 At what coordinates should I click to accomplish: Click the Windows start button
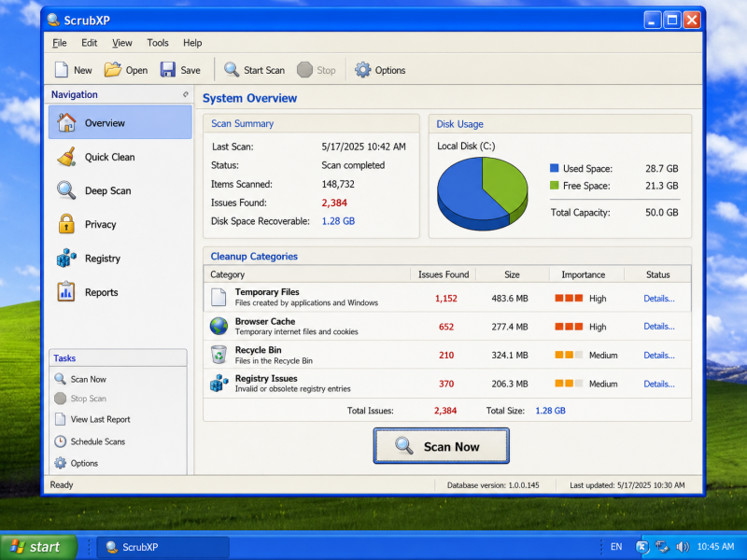(38, 547)
